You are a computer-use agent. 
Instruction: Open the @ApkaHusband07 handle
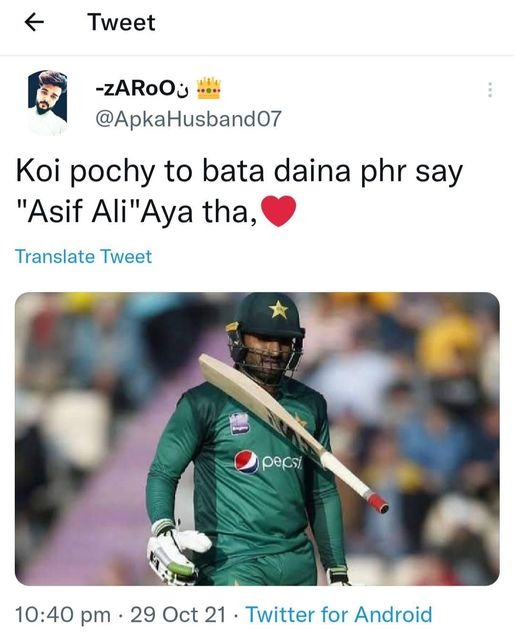(x=188, y=119)
